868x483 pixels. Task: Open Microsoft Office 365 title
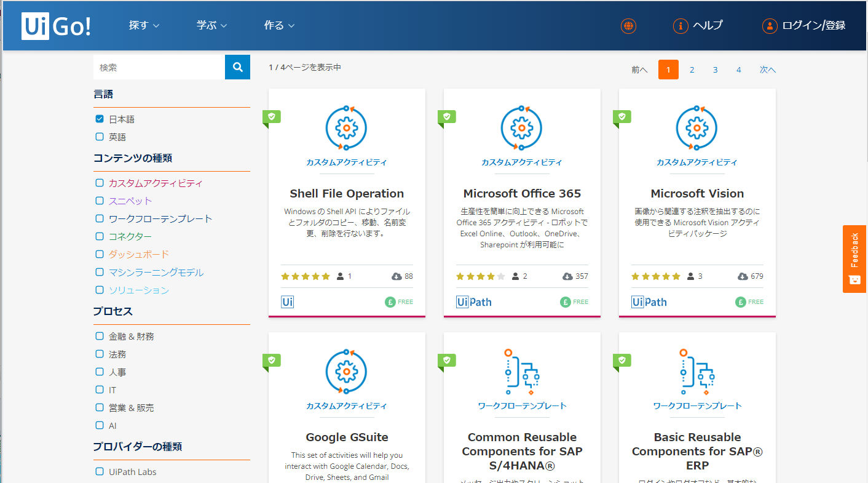point(522,193)
